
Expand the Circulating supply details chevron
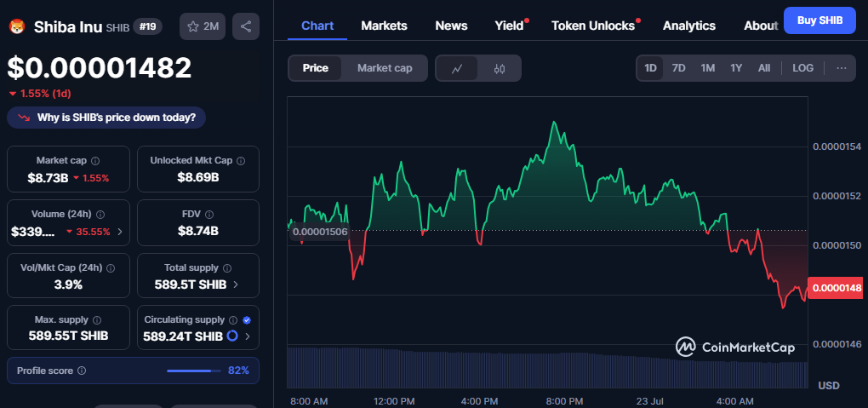[247, 336]
